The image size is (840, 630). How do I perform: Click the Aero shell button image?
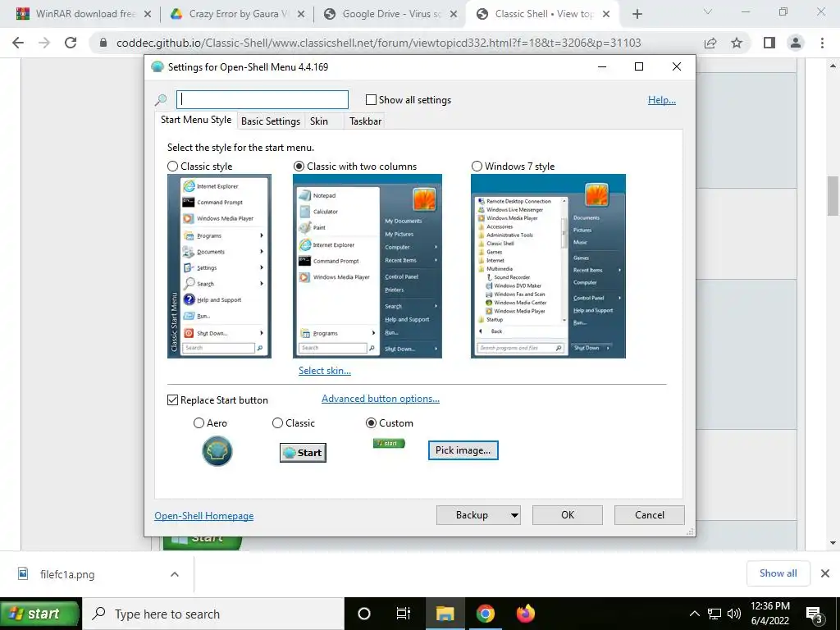coord(217,451)
